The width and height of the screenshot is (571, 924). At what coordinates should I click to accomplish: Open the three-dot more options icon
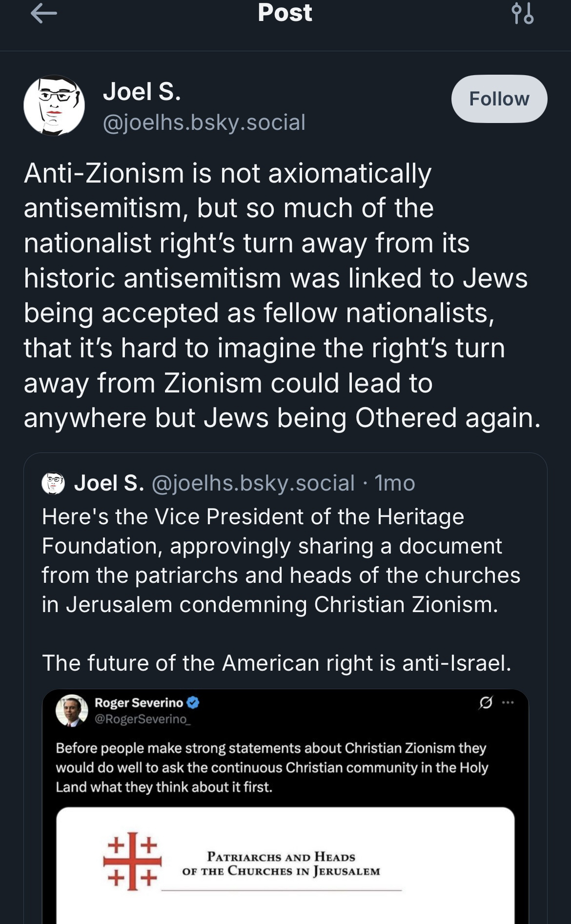tap(508, 702)
